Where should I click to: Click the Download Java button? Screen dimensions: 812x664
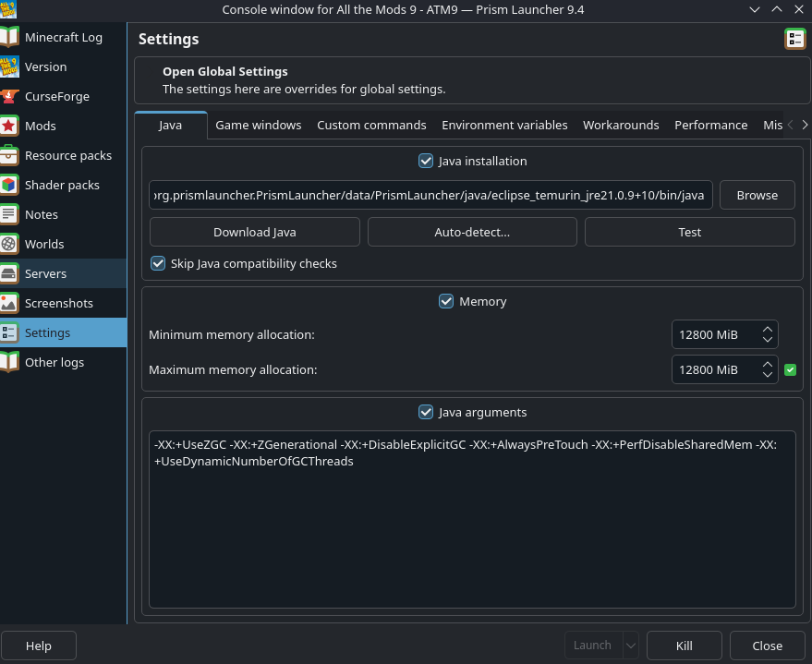click(254, 231)
